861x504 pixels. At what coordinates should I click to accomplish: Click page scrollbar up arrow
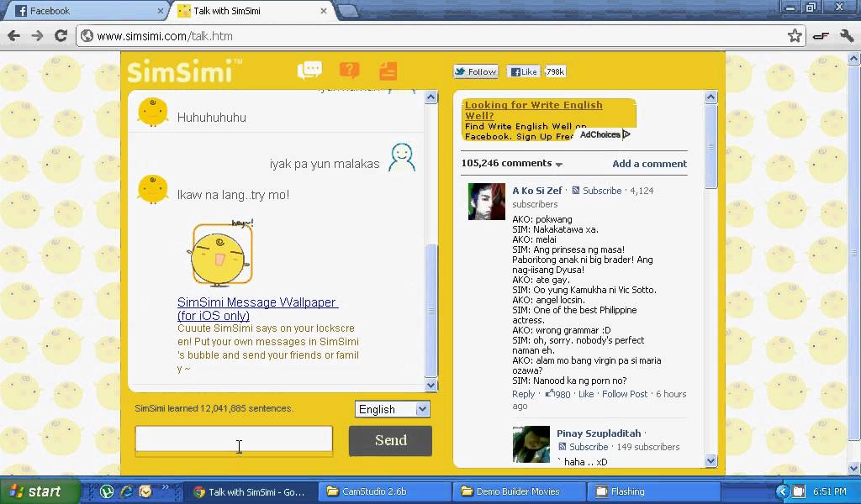pyautogui.click(x=854, y=58)
